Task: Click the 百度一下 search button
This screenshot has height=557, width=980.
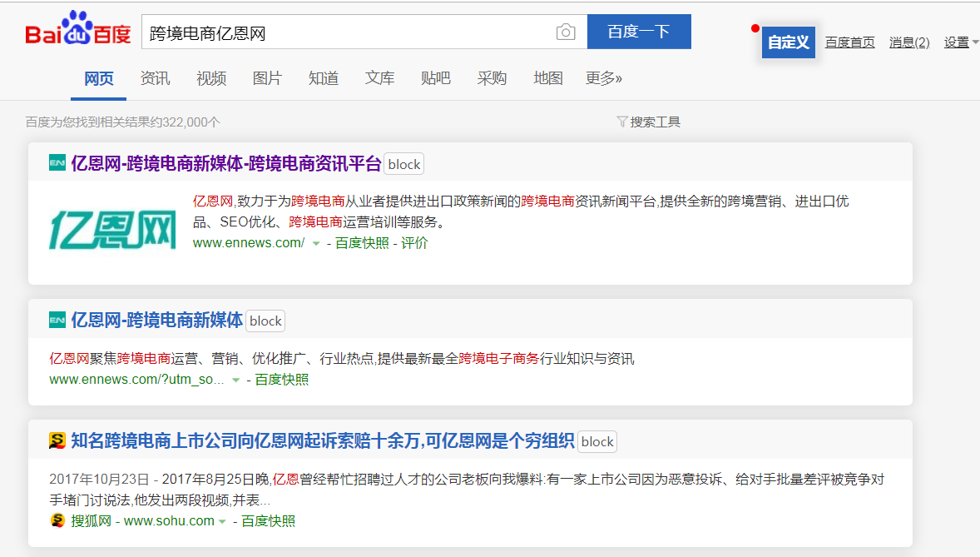Action: [639, 32]
